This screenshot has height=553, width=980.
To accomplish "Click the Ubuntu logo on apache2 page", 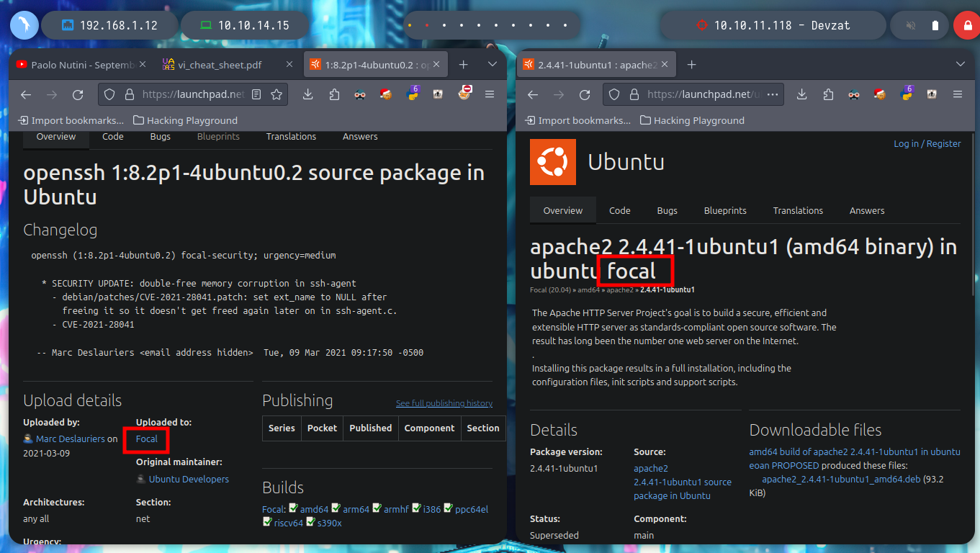I will coord(553,162).
